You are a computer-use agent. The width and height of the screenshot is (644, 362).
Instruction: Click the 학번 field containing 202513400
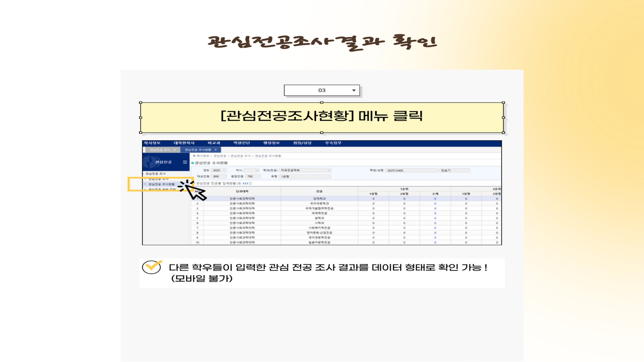click(x=410, y=170)
